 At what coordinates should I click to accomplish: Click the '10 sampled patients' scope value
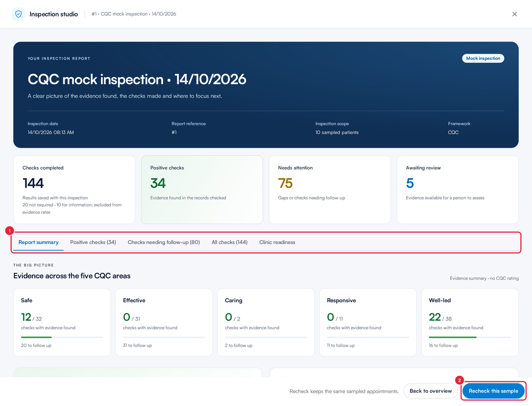337,132
